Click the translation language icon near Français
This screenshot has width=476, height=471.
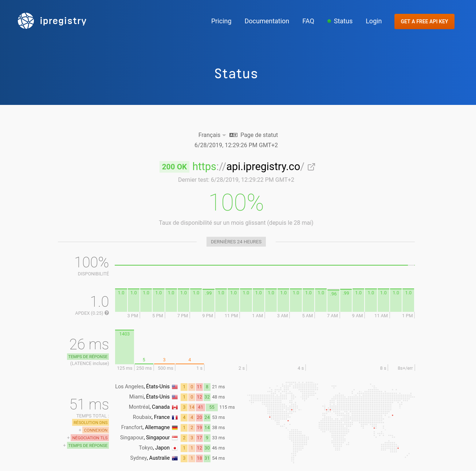[x=233, y=135]
